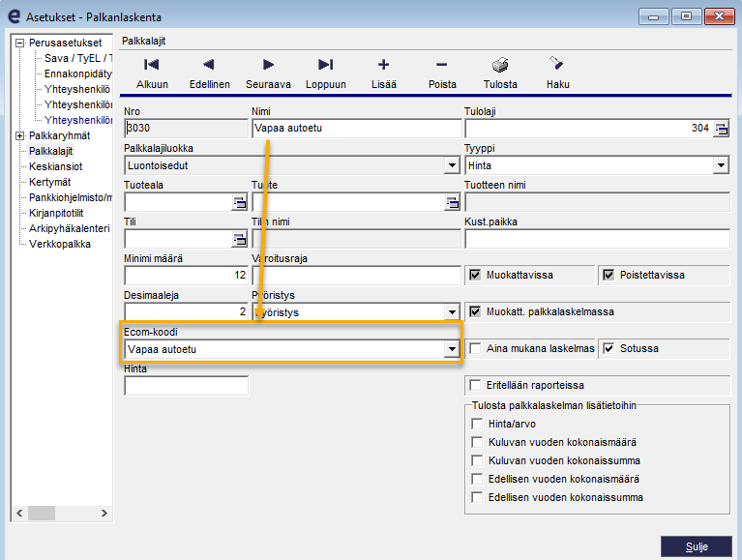742x560 pixels.
Task: Go to previous record with Edellinen
Action: pyautogui.click(x=209, y=73)
